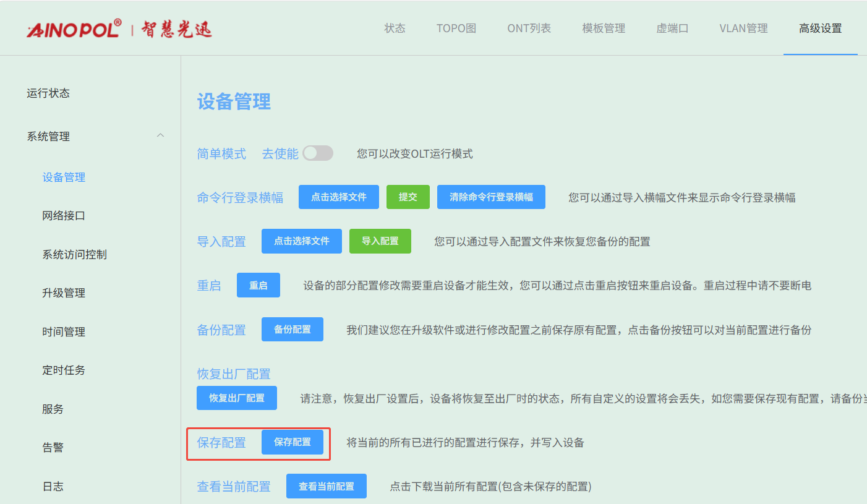
Task: Collapse the 系统管理 sidebar section
Action: (x=160, y=136)
